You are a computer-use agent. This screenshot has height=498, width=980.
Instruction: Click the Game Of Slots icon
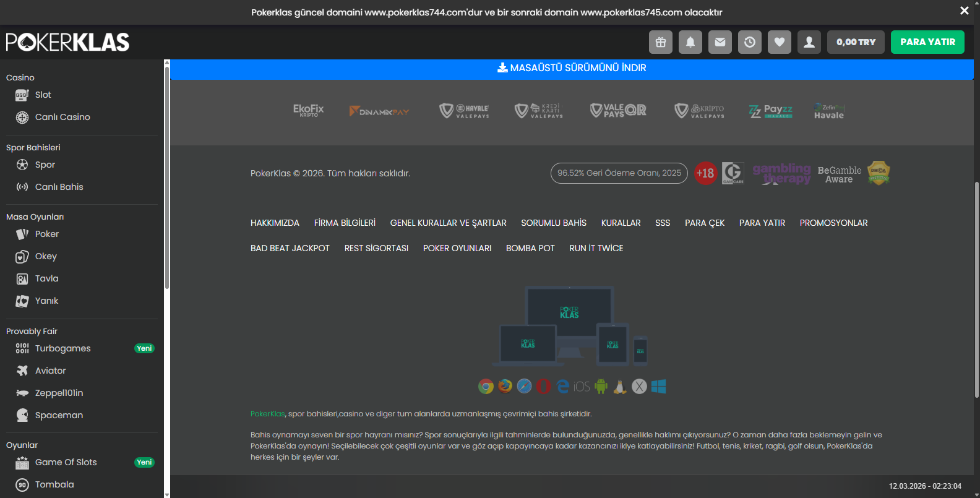22,462
